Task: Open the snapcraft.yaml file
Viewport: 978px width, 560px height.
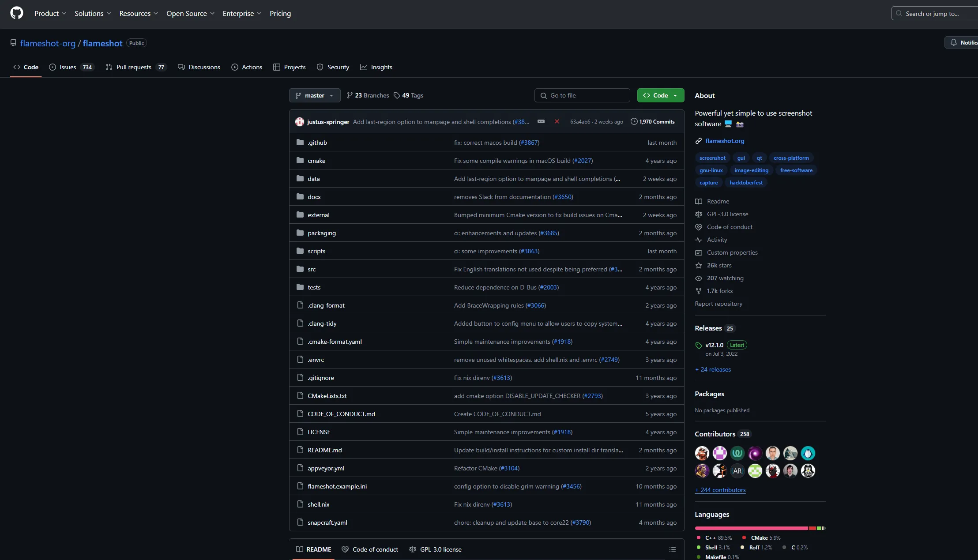Action: pyautogui.click(x=327, y=522)
